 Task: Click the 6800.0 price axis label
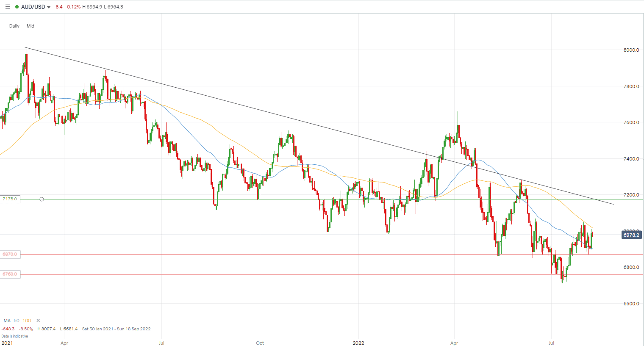pyautogui.click(x=631, y=267)
